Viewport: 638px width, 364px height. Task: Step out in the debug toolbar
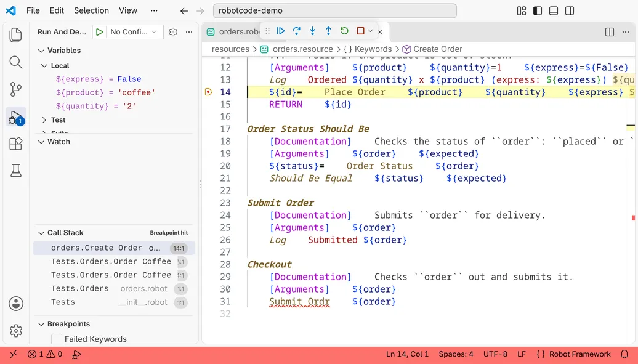328,31
